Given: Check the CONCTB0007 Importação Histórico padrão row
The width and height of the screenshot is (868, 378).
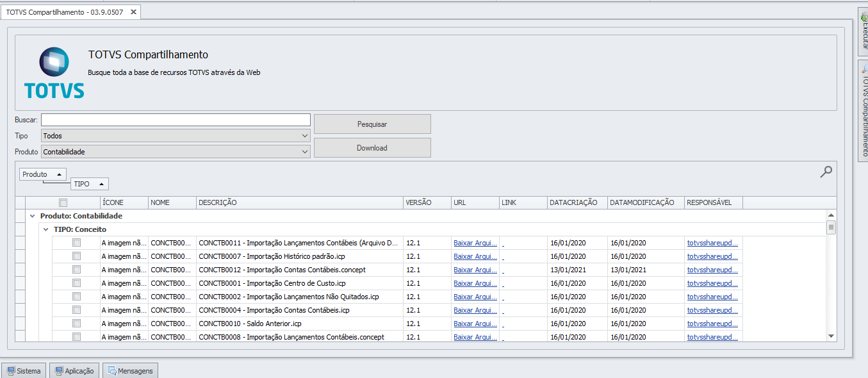Looking at the screenshot, I should click(76, 256).
